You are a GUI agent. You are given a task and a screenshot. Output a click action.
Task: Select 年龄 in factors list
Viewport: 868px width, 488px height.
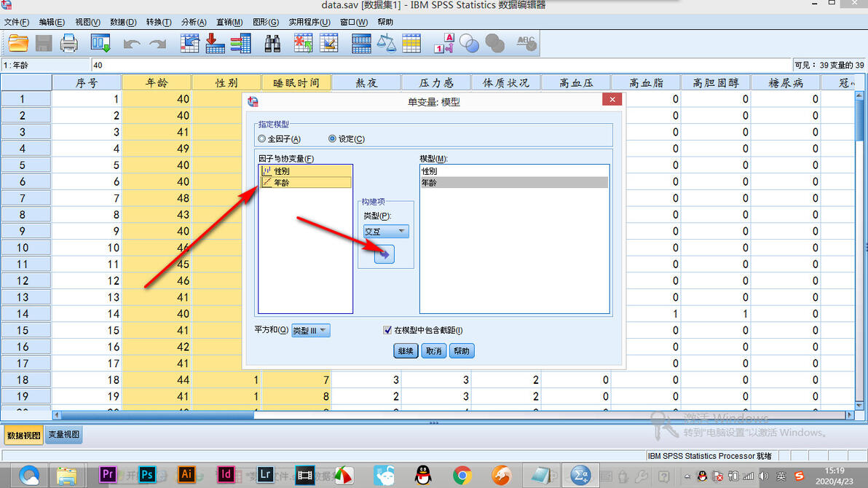306,182
